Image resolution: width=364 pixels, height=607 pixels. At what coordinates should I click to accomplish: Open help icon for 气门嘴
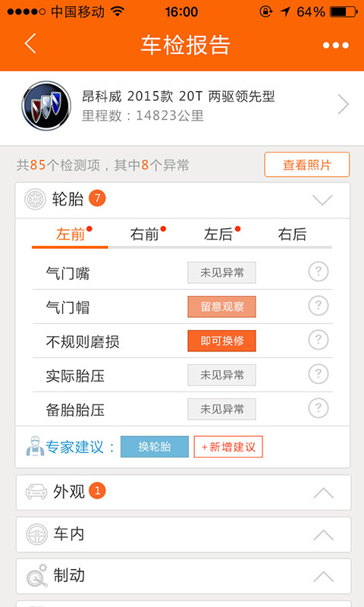pyautogui.click(x=318, y=272)
